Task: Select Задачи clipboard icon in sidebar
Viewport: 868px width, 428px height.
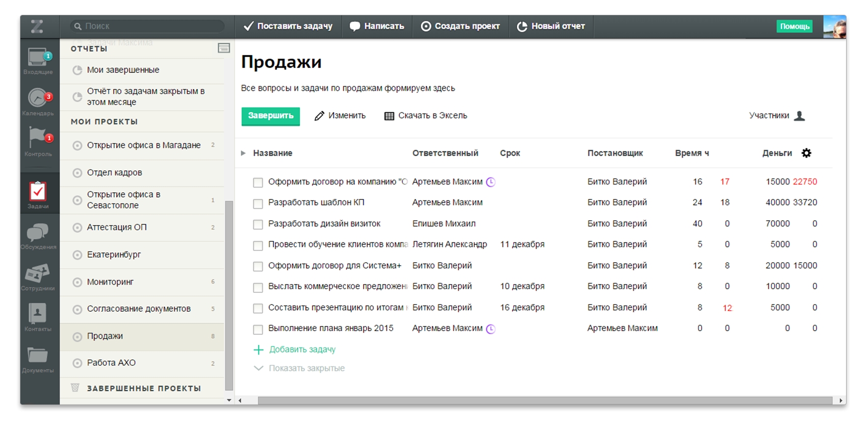Action: 38,192
